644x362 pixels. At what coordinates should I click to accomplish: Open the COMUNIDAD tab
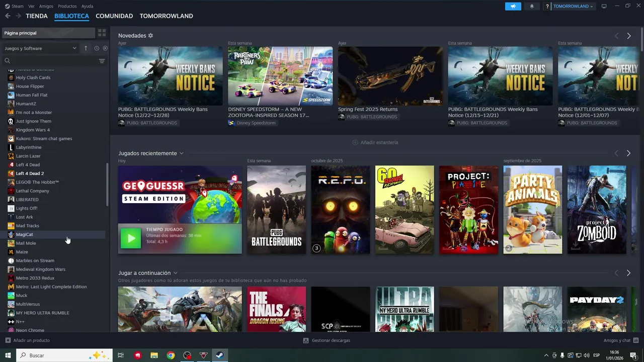coord(114,16)
